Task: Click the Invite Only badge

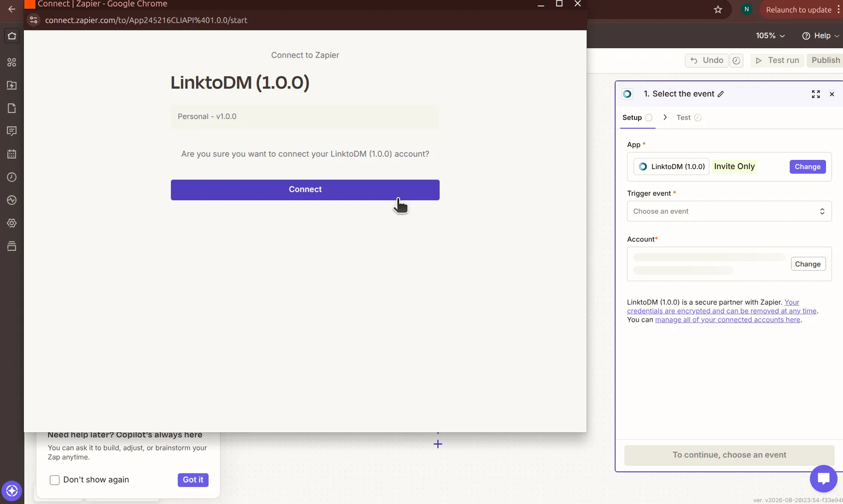Action: point(734,167)
